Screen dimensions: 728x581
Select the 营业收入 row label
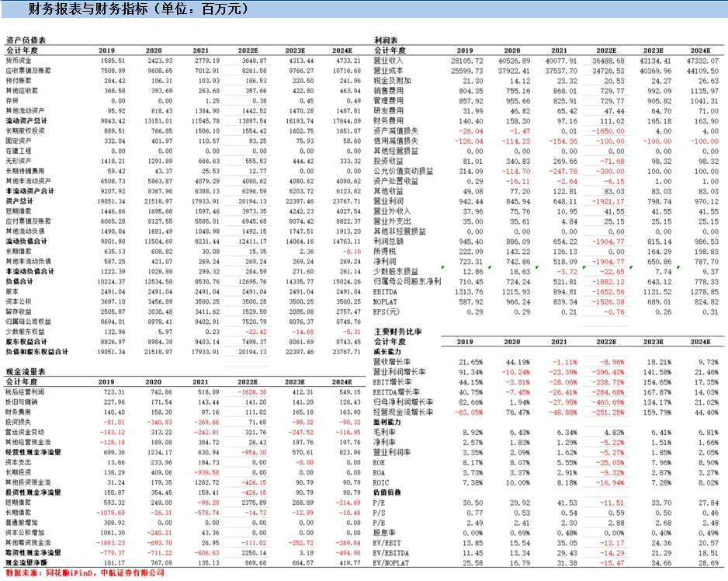click(389, 61)
